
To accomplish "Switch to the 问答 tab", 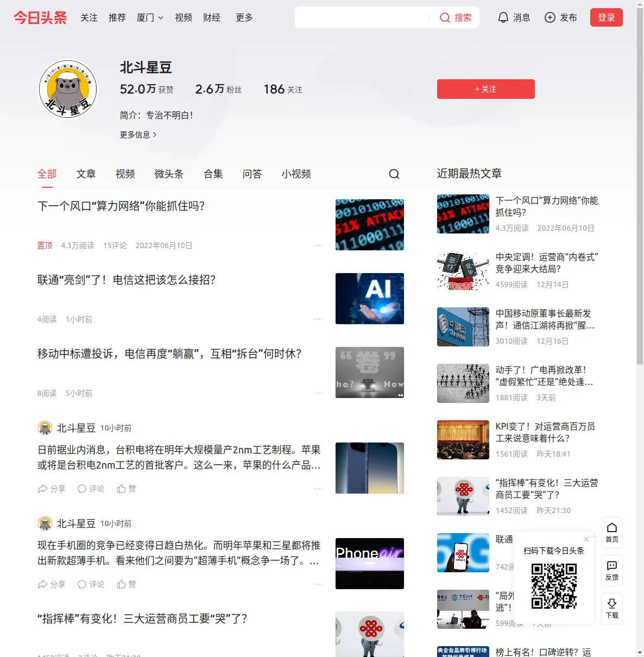I will click(x=252, y=174).
